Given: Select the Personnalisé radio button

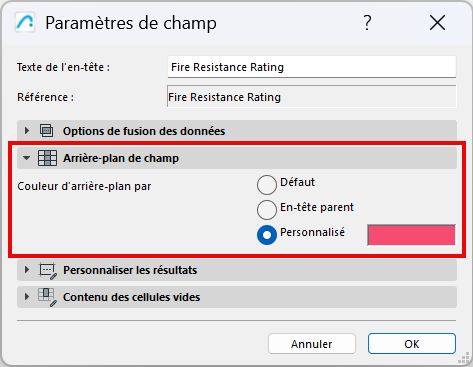Looking at the screenshot, I should click(267, 235).
